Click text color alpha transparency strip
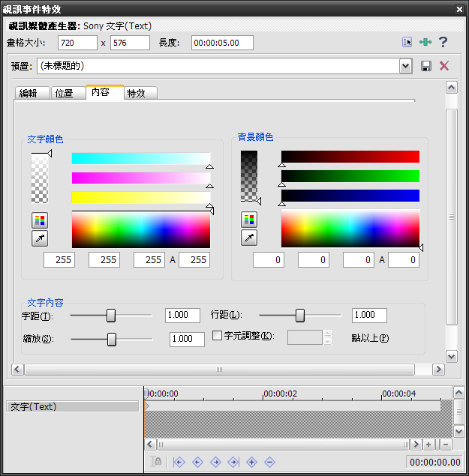The image size is (469, 476). pos(40,178)
